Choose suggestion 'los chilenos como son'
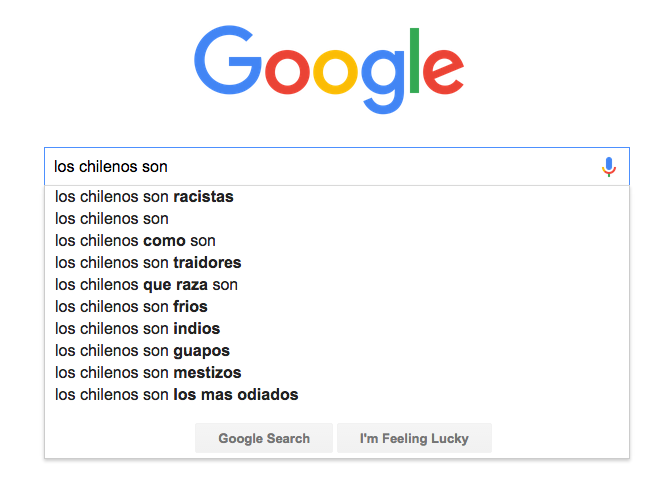The height and width of the screenshot is (479, 671). 337,241
